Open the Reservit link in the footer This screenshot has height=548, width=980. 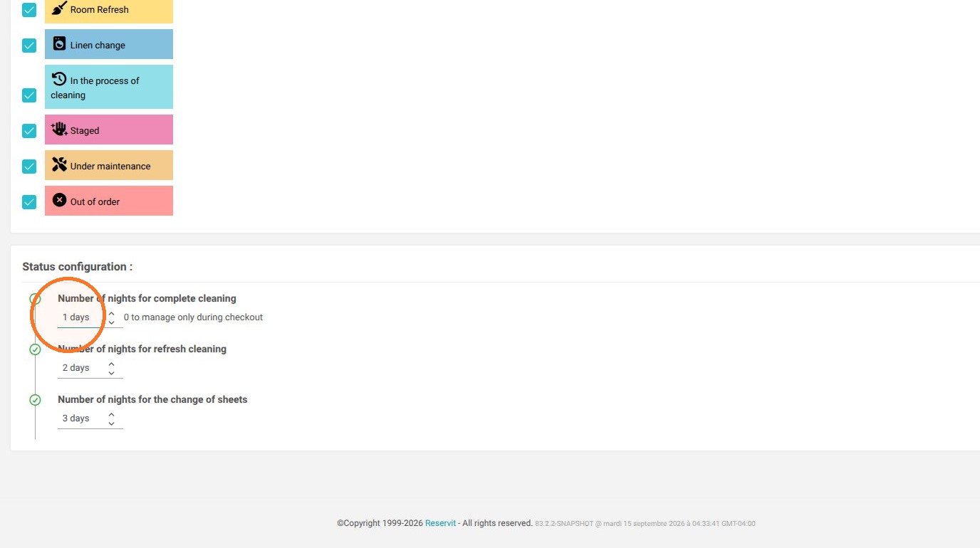coord(440,523)
